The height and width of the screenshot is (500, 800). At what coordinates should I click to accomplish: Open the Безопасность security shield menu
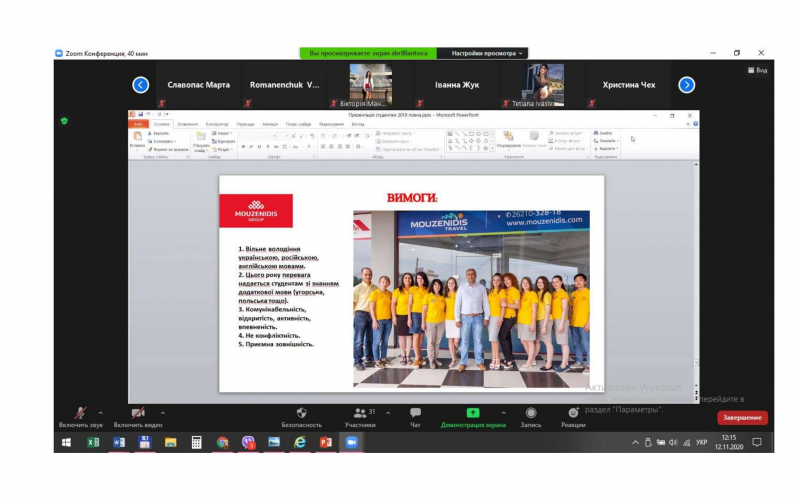[x=302, y=417]
